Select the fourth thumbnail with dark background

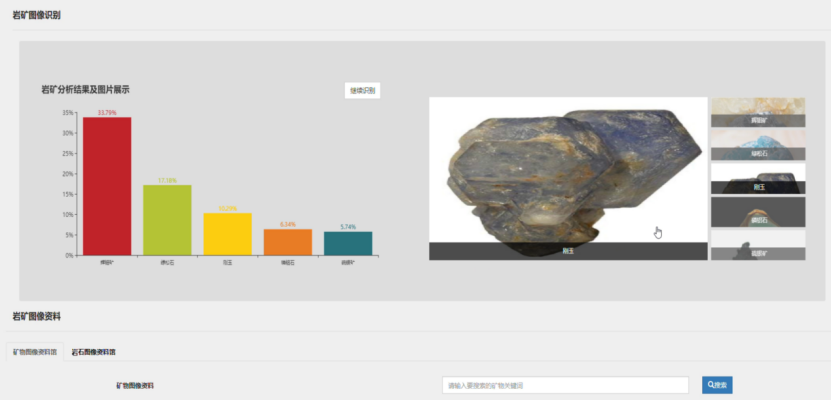[x=757, y=211]
